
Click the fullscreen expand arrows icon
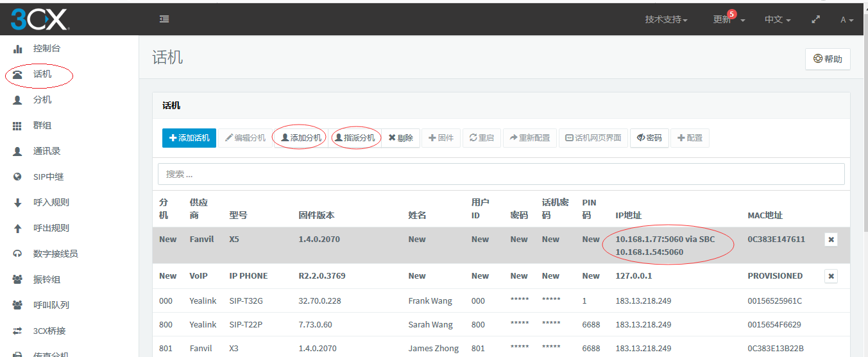[816, 19]
